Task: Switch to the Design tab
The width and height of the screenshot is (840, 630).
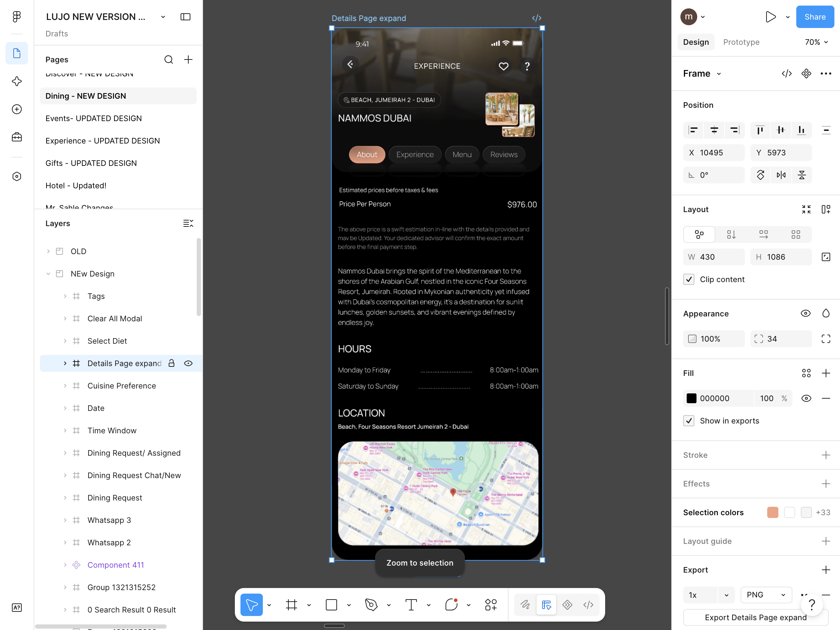Action: tap(696, 42)
